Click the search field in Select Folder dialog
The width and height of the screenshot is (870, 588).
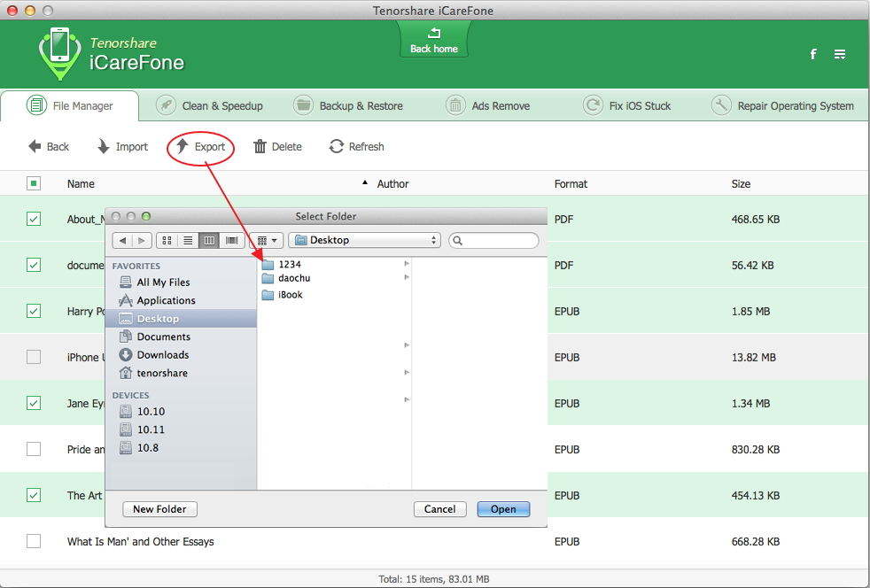point(493,240)
